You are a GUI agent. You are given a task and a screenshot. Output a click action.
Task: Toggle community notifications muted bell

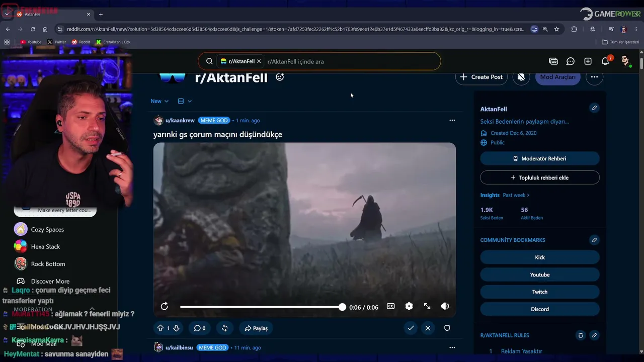click(521, 77)
